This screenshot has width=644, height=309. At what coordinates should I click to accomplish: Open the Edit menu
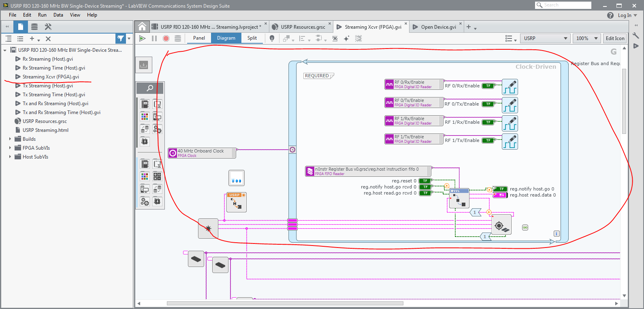pos(27,15)
